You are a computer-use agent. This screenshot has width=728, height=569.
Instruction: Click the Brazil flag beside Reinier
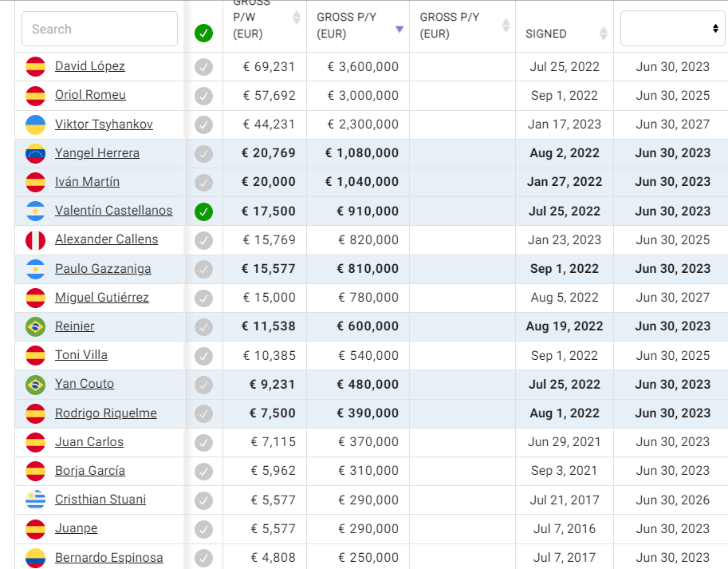(x=35, y=326)
